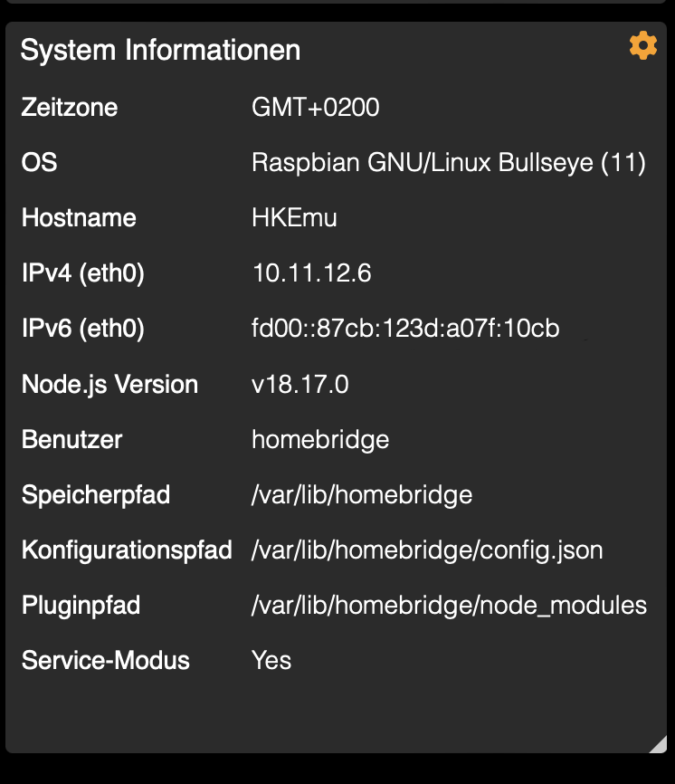Click the Service-Modus label
675x784 pixels.
pos(106,660)
